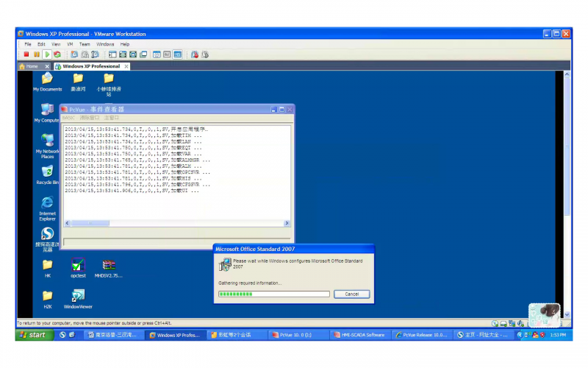Open the Windows menu in VMware
Viewport: 588px width, 368px height.
[105, 44]
